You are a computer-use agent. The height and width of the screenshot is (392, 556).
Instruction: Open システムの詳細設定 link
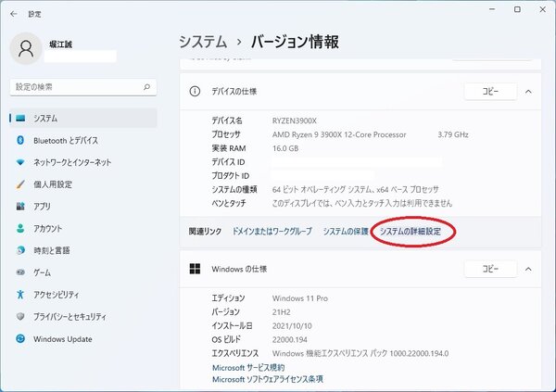click(411, 232)
